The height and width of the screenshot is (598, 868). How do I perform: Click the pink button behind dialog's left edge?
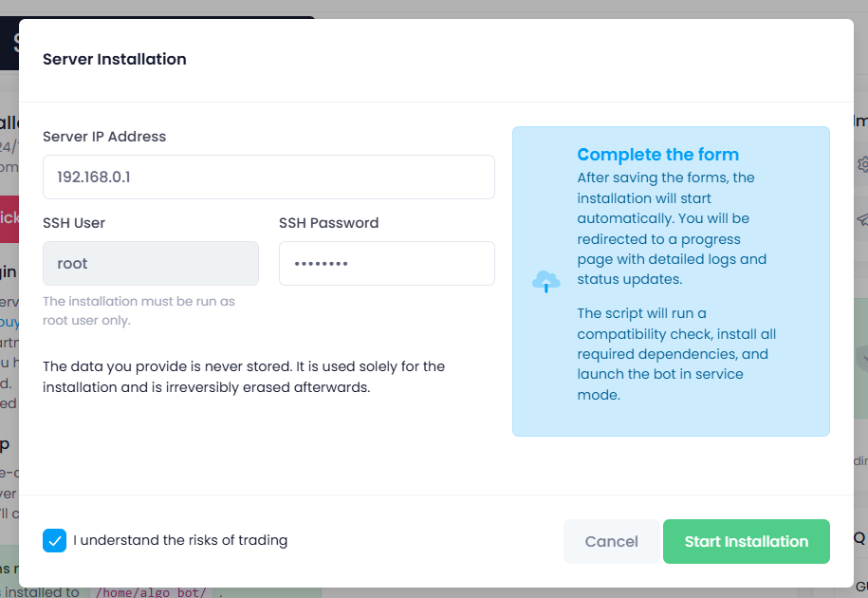pyautogui.click(x=9, y=217)
